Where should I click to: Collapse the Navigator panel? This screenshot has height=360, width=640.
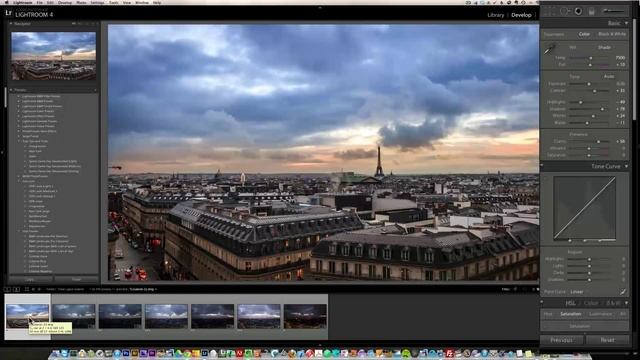(11, 24)
